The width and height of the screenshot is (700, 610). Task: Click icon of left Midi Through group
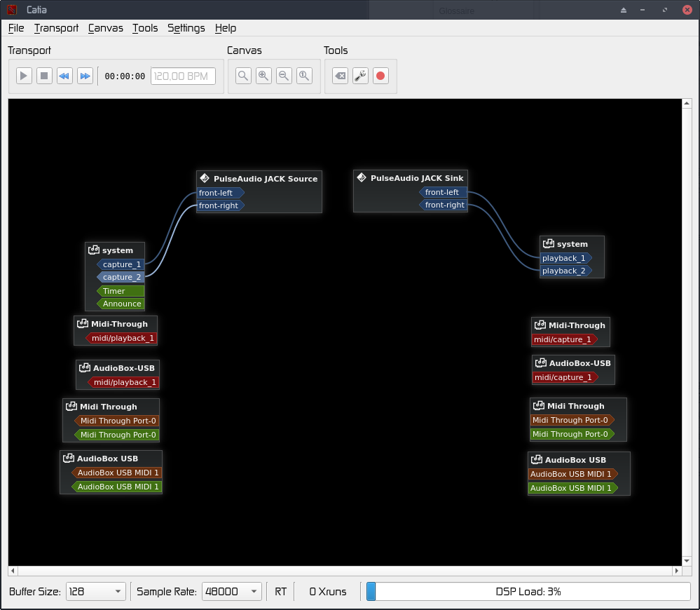point(71,406)
